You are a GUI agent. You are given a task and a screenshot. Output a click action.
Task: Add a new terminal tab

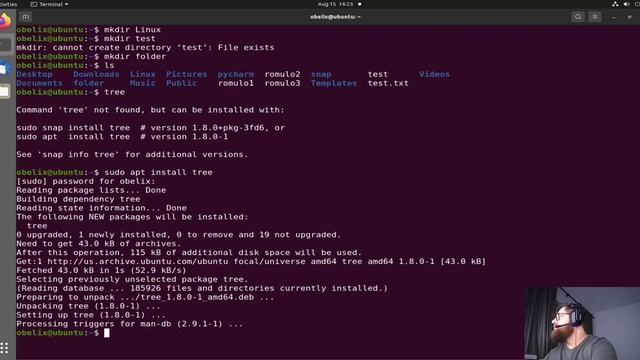pos(25,17)
